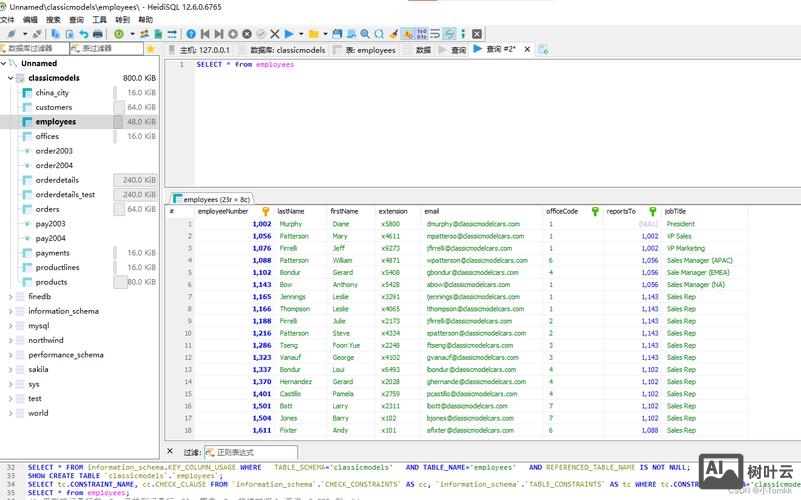Viewport: 801px width, 500px height.
Task: Click the 表过滤器 input field
Action: point(107,49)
